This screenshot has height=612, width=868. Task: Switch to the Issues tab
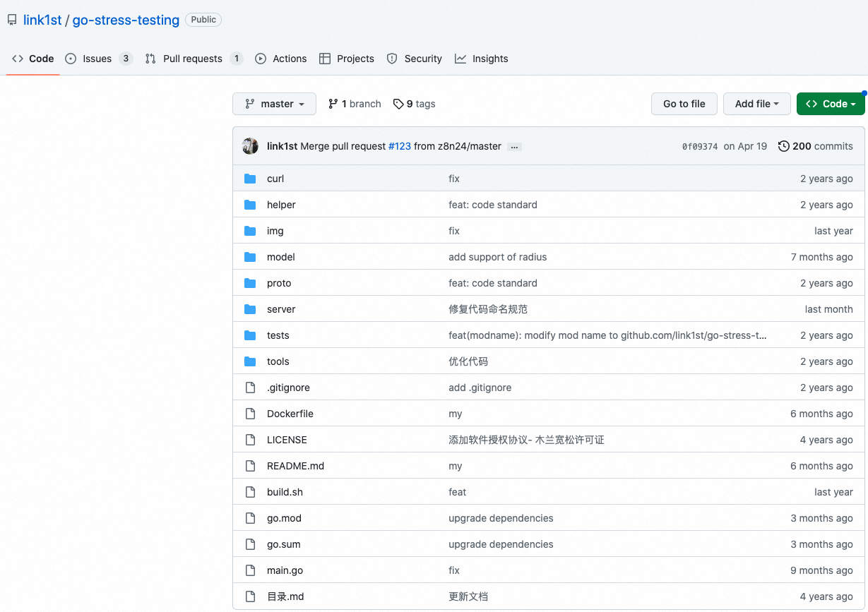point(98,59)
